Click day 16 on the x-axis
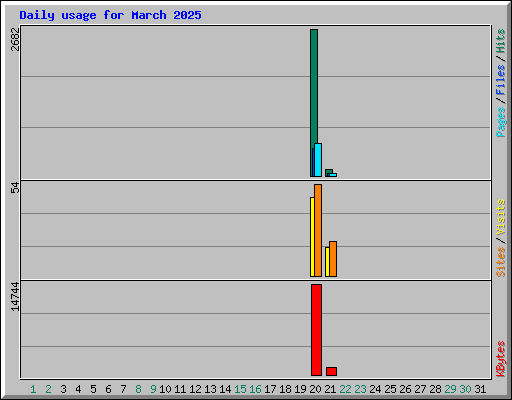The height and width of the screenshot is (400, 512). 255,389
